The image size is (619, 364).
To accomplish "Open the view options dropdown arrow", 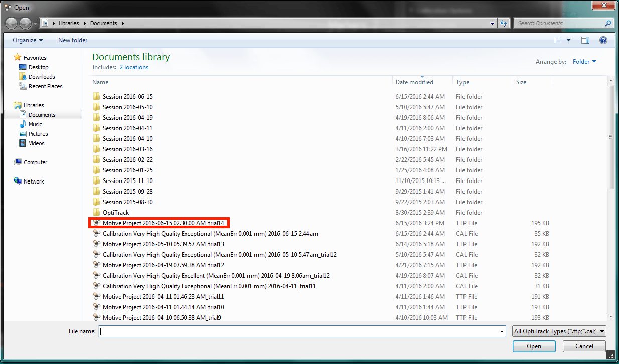I will 568,40.
